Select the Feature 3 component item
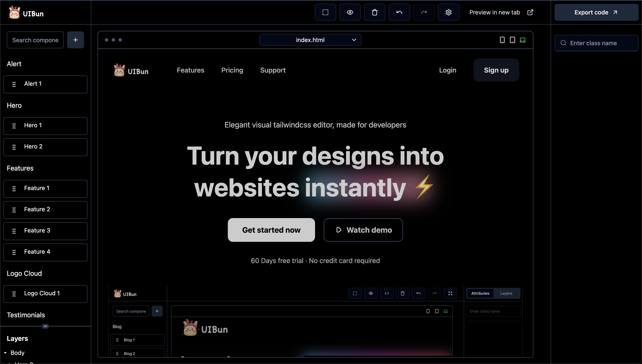 point(45,231)
